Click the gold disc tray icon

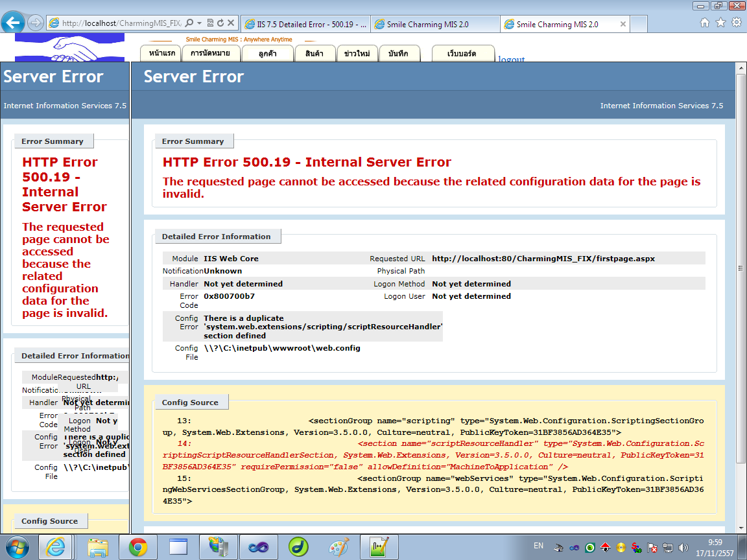coord(621,548)
